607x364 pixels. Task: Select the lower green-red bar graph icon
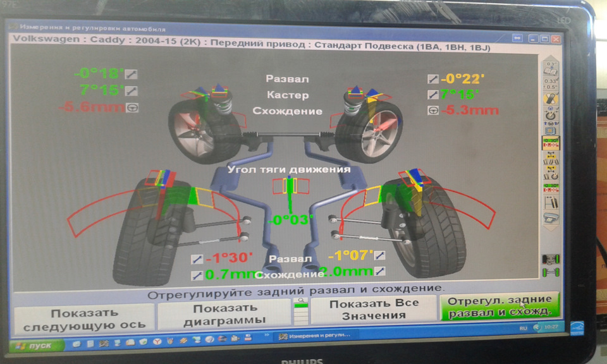point(551,188)
